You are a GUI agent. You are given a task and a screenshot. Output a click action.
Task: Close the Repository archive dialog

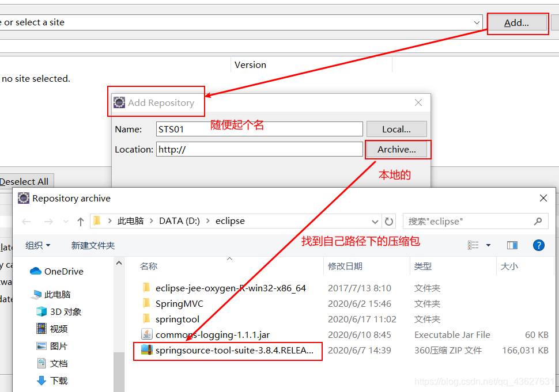[543, 198]
